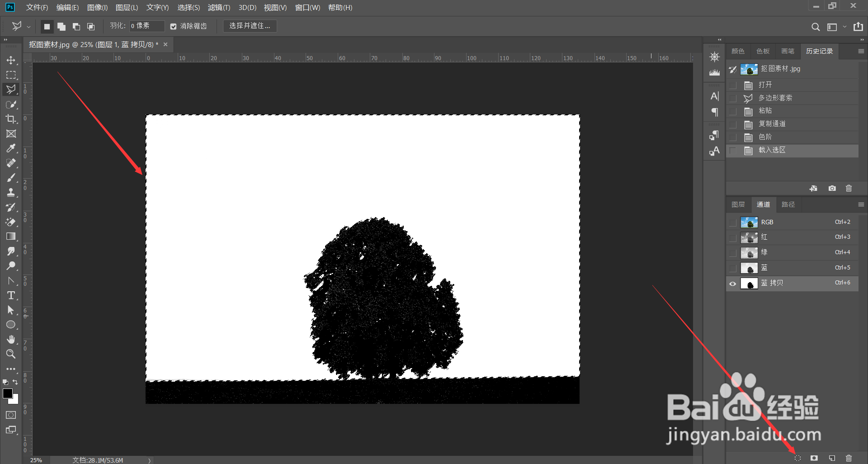Hide the 蓝 拷贝 channel eye
868x464 pixels.
733,284
